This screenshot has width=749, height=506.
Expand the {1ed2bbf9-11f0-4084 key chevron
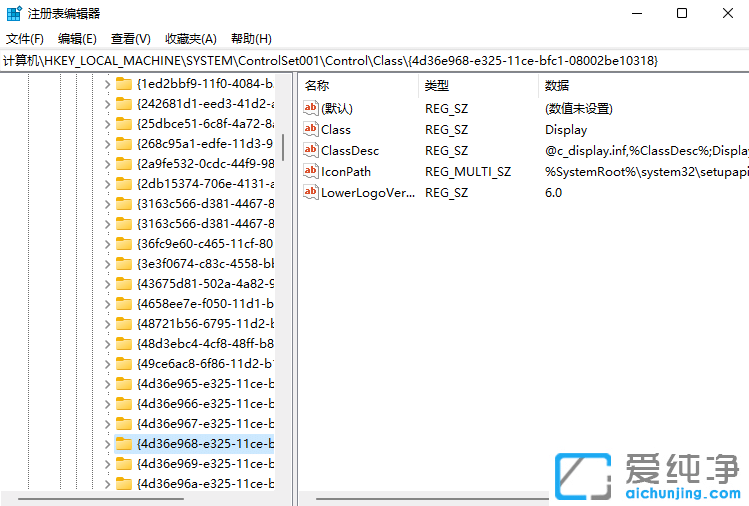[x=107, y=85]
